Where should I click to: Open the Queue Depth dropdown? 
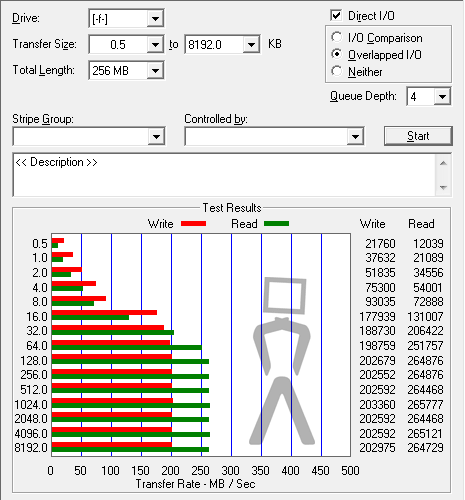[442, 97]
